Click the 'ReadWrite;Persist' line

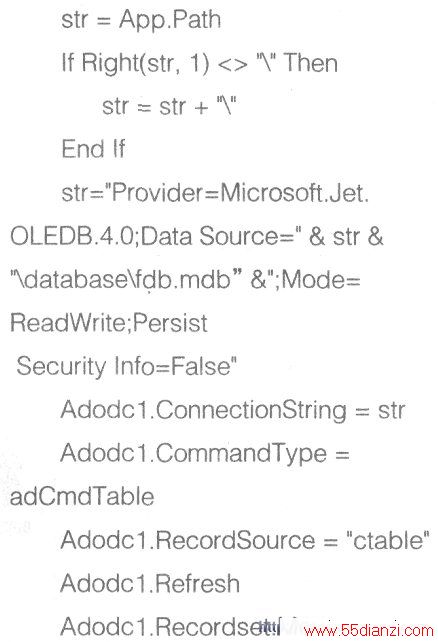point(109,323)
